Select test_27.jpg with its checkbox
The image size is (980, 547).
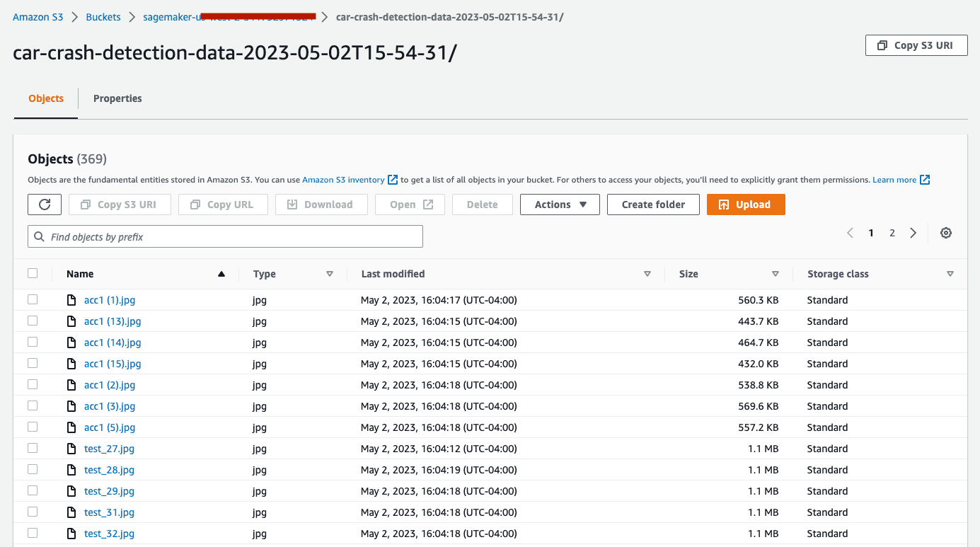pos(33,448)
